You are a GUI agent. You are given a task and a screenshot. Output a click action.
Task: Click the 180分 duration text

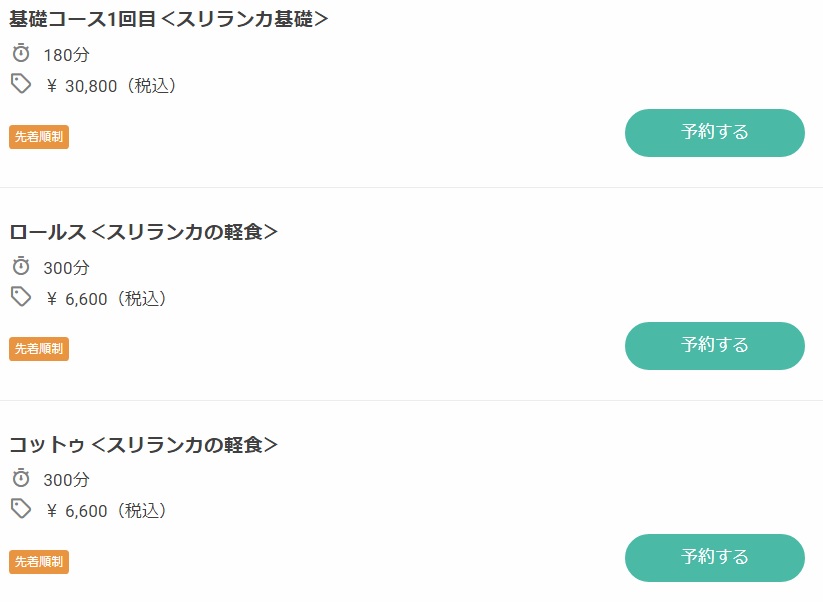(x=66, y=55)
